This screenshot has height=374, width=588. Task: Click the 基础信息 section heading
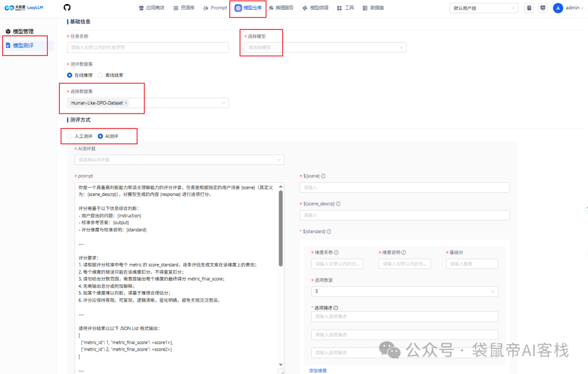point(80,22)
